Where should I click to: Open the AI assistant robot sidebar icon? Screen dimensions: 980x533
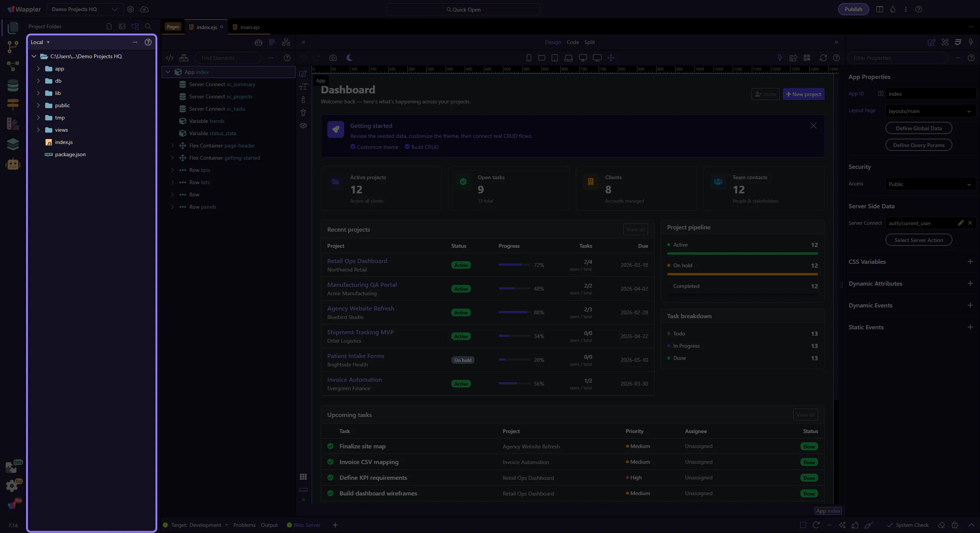click(13, 164)
